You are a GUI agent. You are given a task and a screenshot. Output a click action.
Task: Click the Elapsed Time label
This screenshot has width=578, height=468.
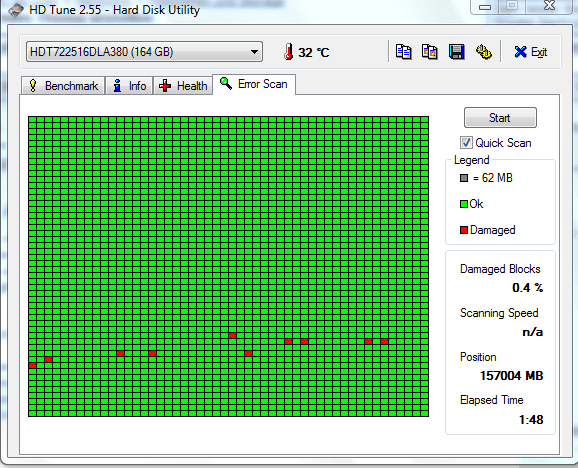pos(491,400)
